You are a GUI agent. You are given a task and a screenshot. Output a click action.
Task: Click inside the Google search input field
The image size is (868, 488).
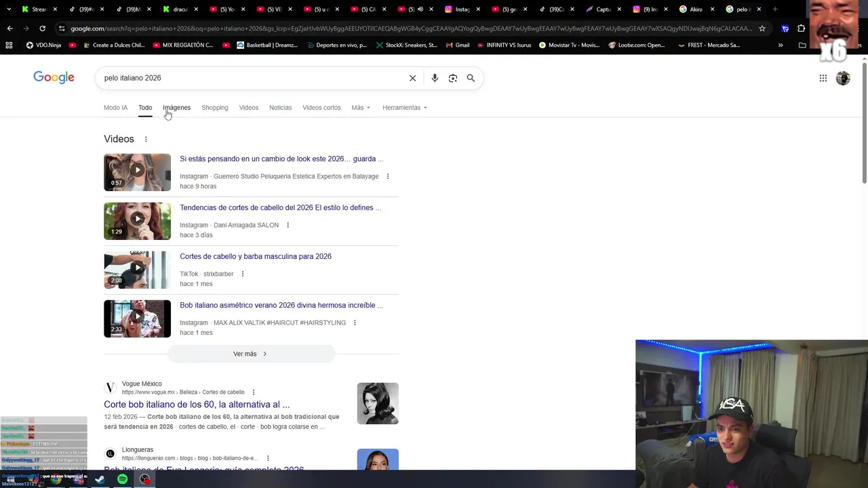pos(251,78)
